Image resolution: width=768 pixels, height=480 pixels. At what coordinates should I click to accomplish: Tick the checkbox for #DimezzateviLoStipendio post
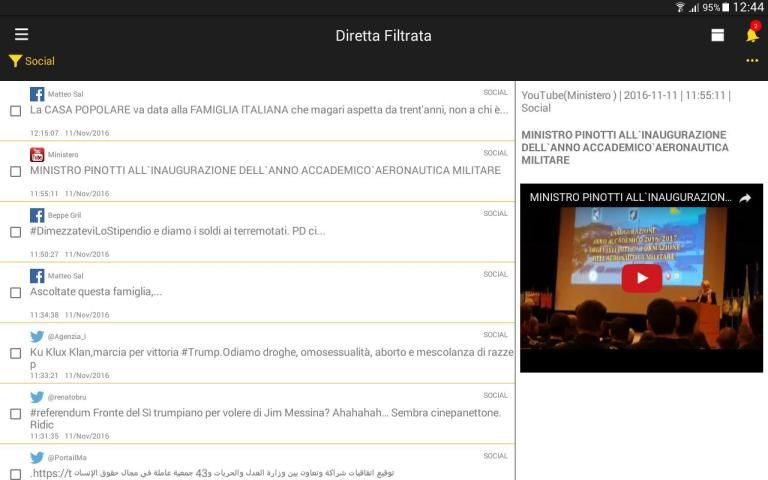point(15,232)
